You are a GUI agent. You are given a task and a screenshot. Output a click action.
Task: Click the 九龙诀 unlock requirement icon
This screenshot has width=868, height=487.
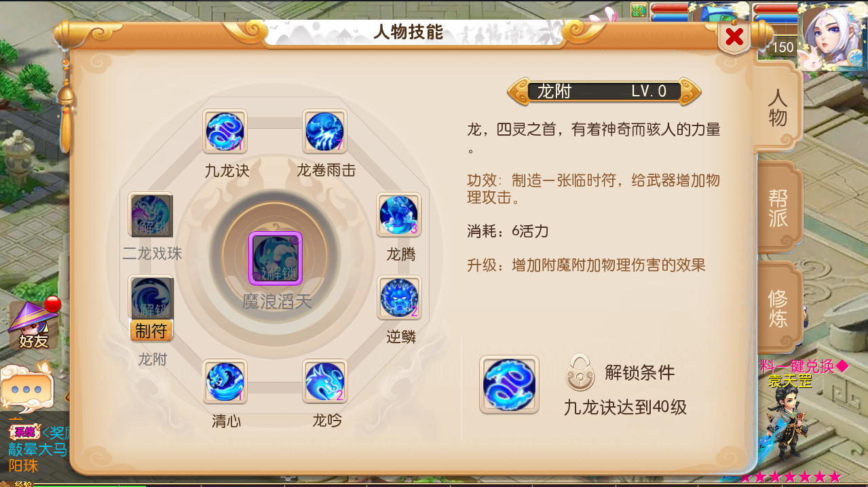coord(509,385)
